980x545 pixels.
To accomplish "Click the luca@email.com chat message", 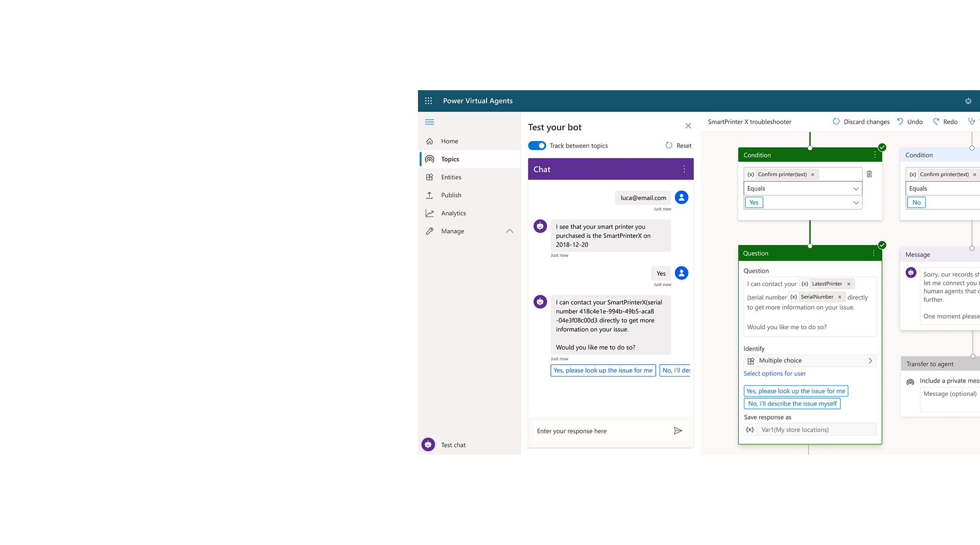I will pos(643,198).
